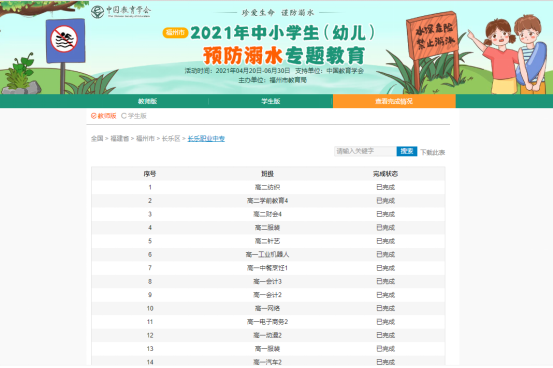Select the 学生版 radio option
The image size is (553, 368).
[134, 116]
